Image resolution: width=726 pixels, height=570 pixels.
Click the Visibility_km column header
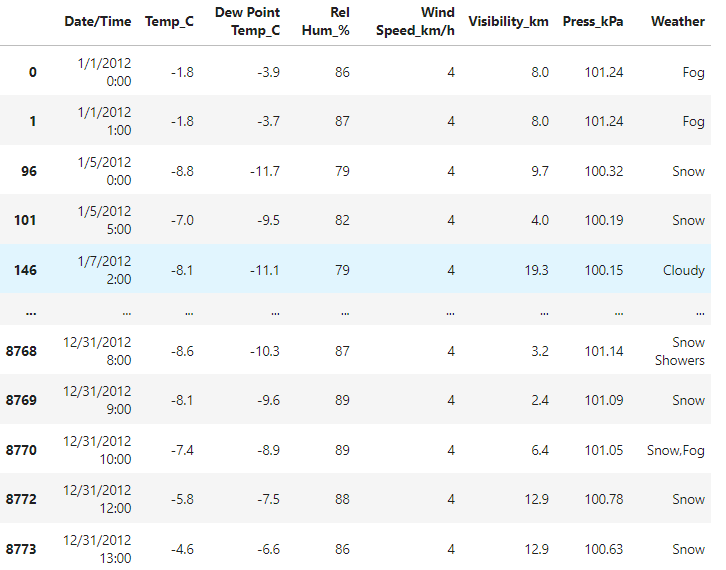pos(508,21)
